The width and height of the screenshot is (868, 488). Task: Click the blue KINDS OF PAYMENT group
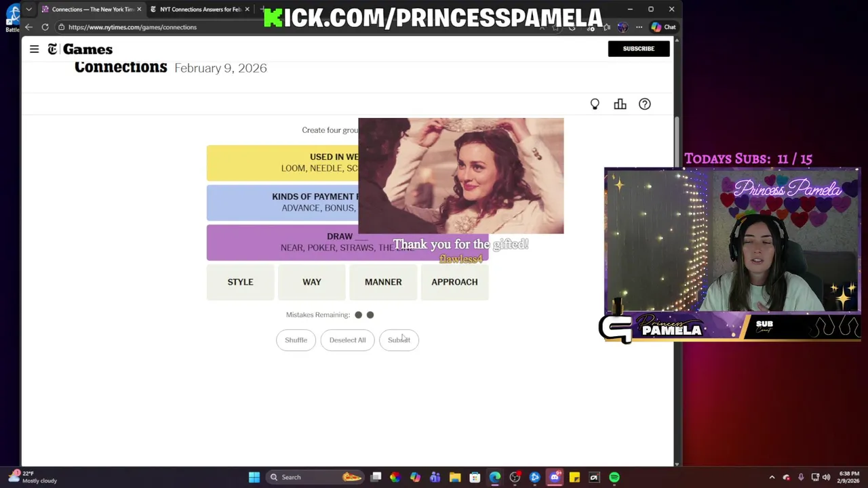282,202
